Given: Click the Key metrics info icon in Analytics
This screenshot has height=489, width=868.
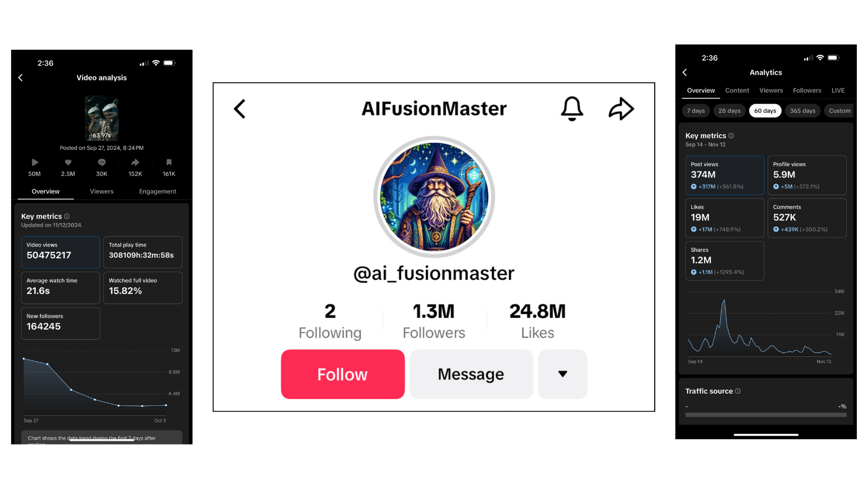Looking at the screenshot, I should coord(731,136).
